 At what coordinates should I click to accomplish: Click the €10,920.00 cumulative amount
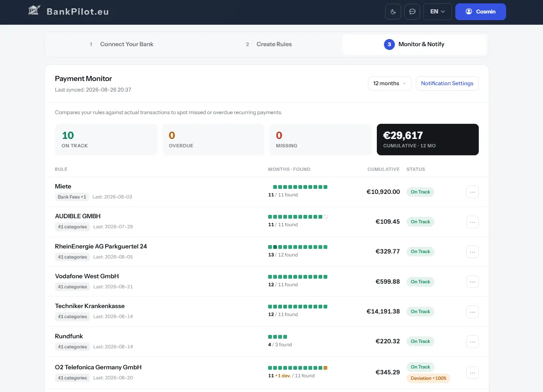point(383,192)
